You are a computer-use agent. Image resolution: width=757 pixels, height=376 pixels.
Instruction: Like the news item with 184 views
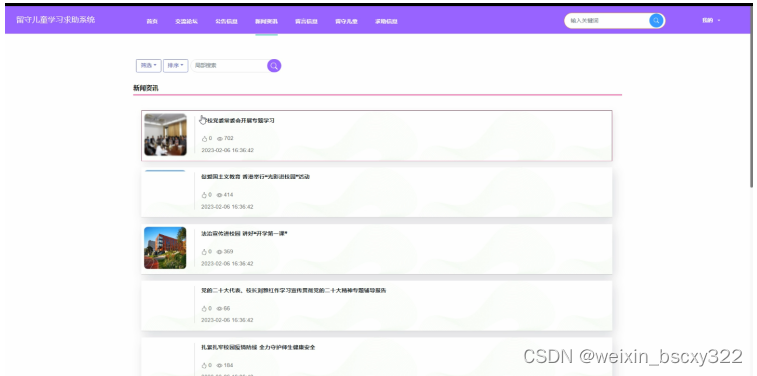(x=204, y=365)
